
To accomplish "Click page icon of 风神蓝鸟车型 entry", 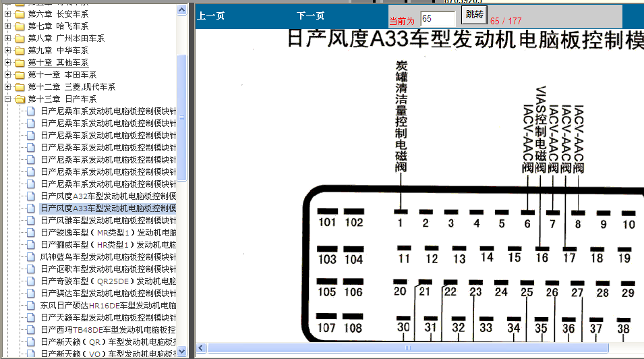I will [31, 256].
